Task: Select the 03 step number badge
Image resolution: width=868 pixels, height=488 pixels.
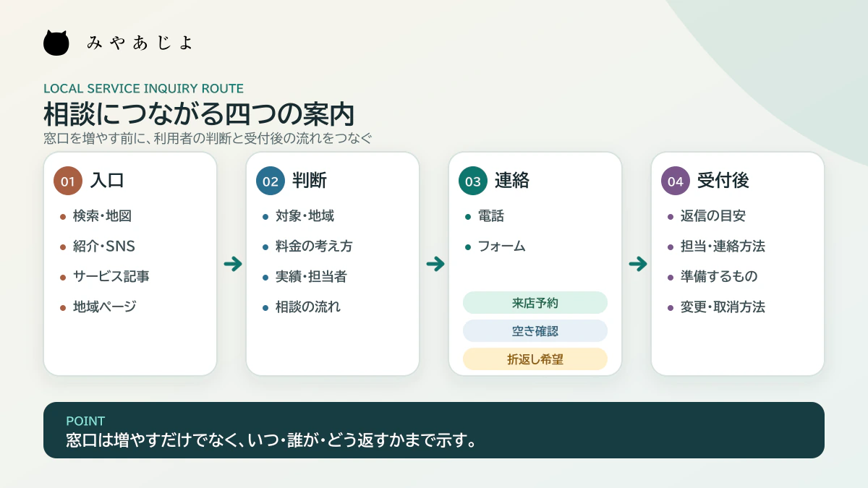Action: [473, 181]
